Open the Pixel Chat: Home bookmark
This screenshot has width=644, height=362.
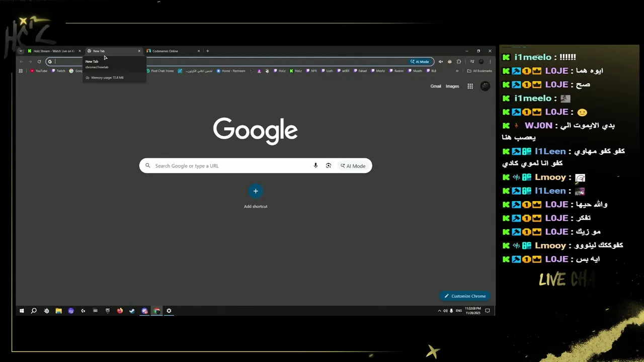pyautogui.click(x=160, y=71)
